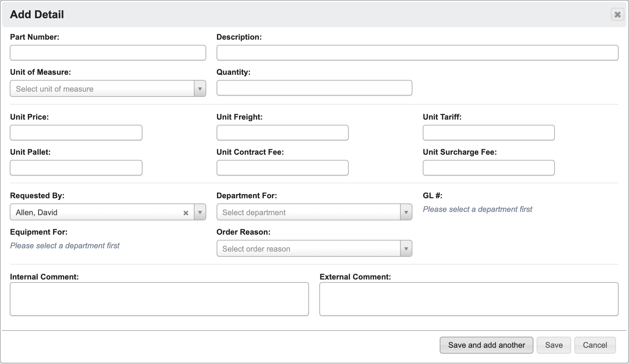Screen dimensions: 629x364
Task: Click the Description field
Action: point(417,53)
